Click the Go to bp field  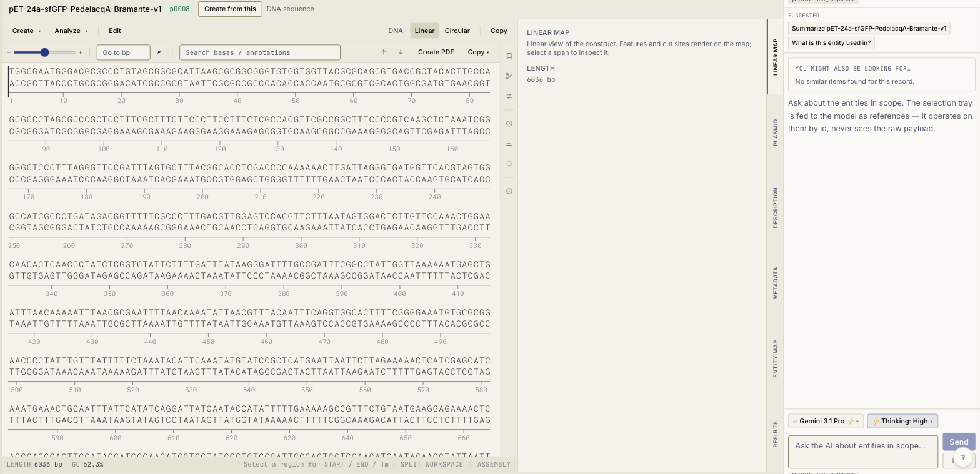point(124,52)
